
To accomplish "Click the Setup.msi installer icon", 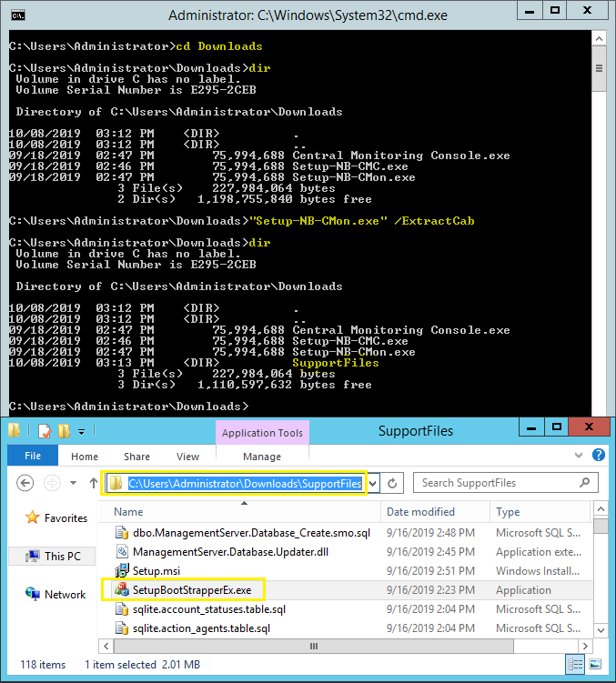I will [122, 570].
